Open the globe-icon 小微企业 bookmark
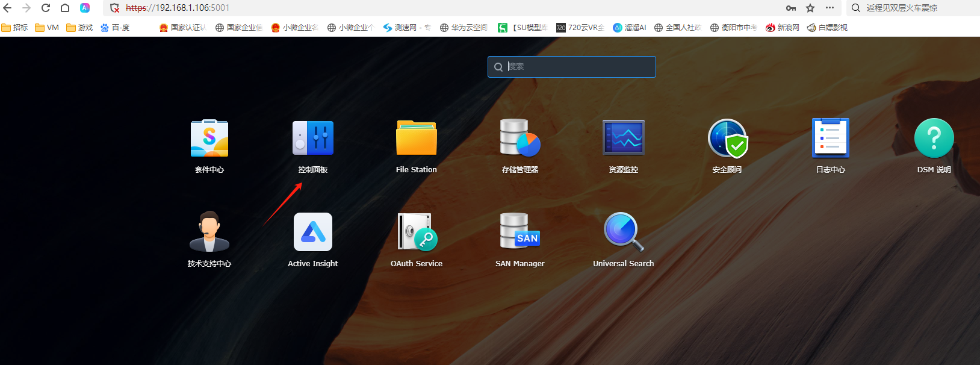The height and width of the screenshot is (365, 980). 351,28
